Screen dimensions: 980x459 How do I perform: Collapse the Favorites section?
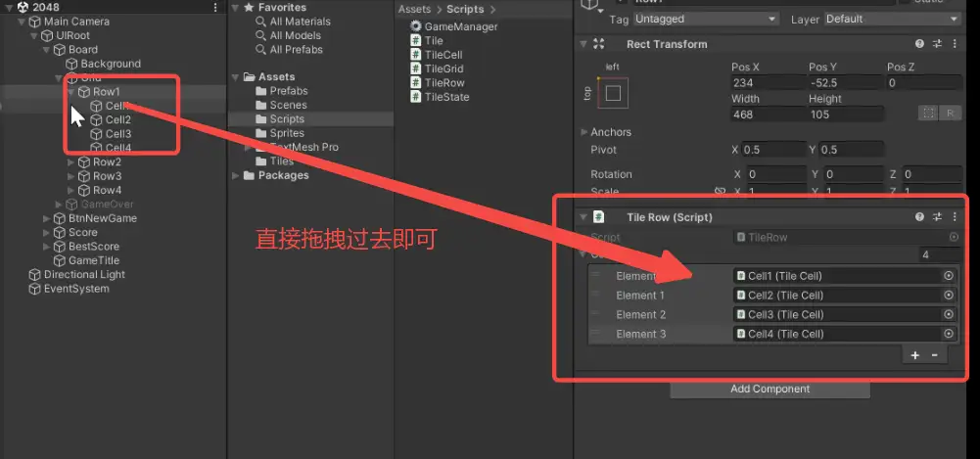tap(235, 8)
